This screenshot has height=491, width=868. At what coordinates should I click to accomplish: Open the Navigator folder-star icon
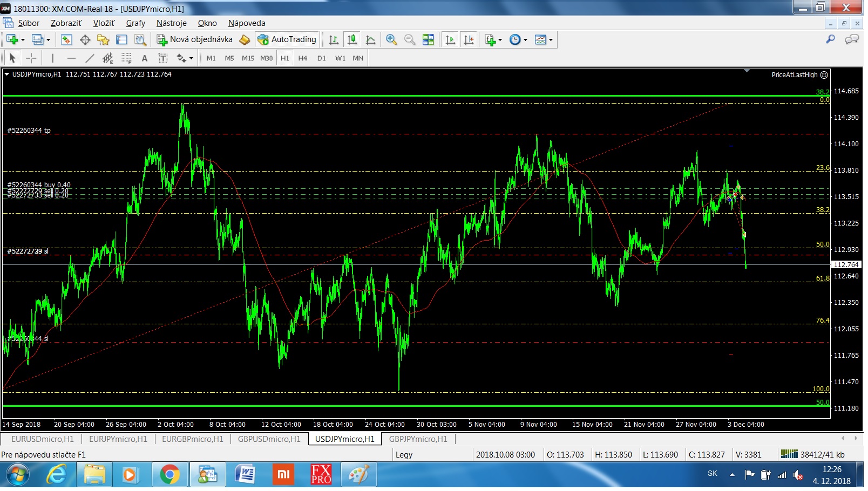(x=103, y=39)
